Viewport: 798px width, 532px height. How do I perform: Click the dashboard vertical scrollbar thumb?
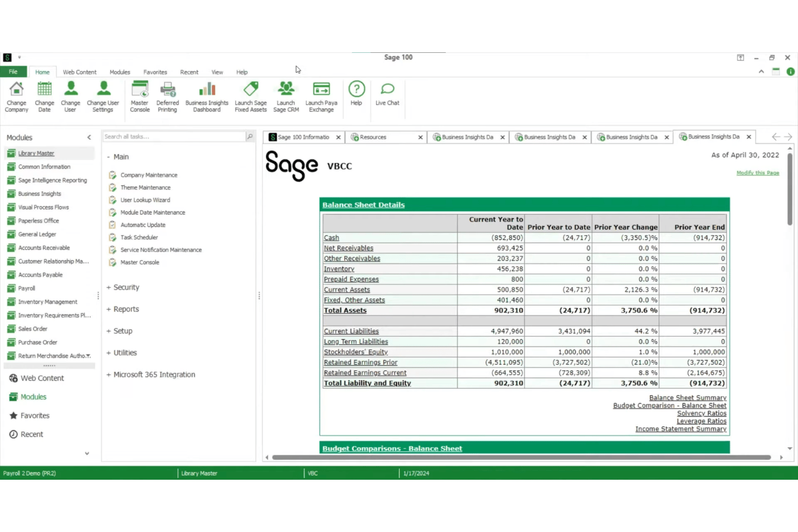(x=790, y=189)
